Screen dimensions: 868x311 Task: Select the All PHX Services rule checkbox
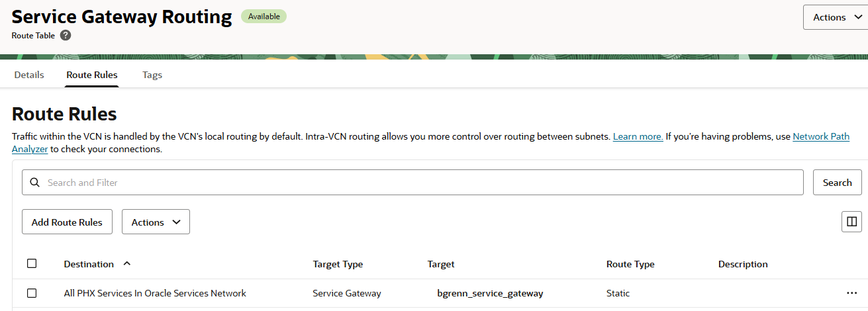coord(32,293)
